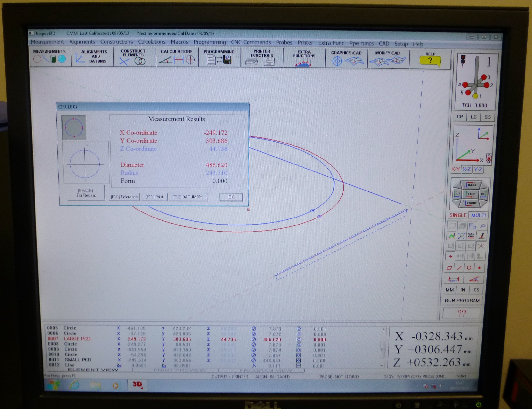Viewport: 532px width, 409px height.
Task: Click the angle measurement tool icon
Action: point(474,279)
